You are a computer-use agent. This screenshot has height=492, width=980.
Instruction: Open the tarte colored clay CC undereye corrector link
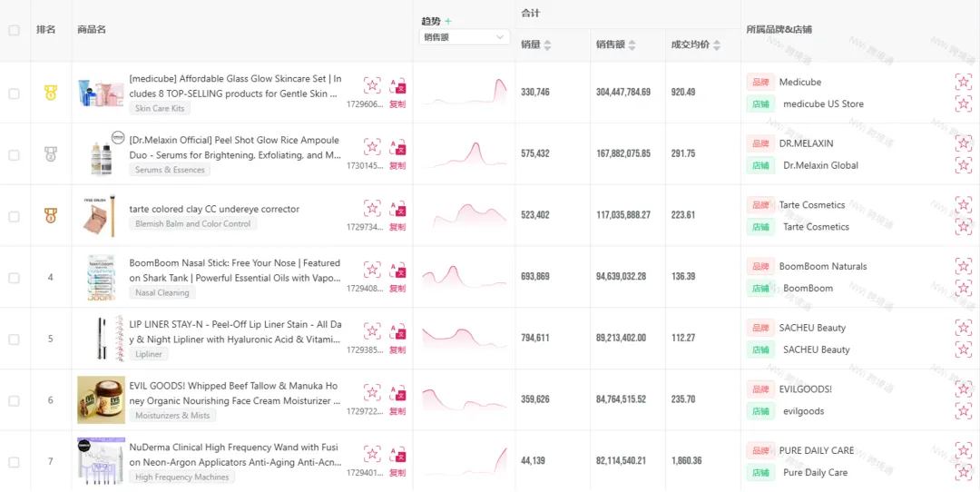click(x=214, y=209)
